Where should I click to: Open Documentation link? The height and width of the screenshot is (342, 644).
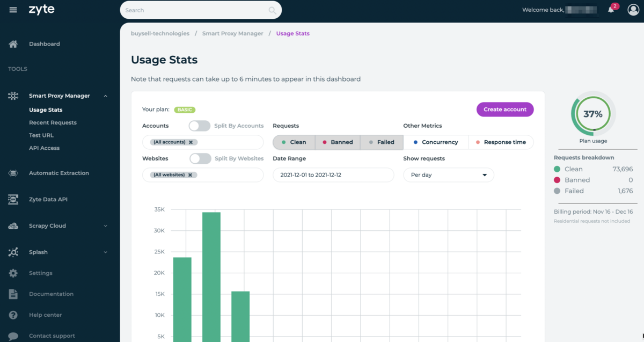[x=51, y=294]
